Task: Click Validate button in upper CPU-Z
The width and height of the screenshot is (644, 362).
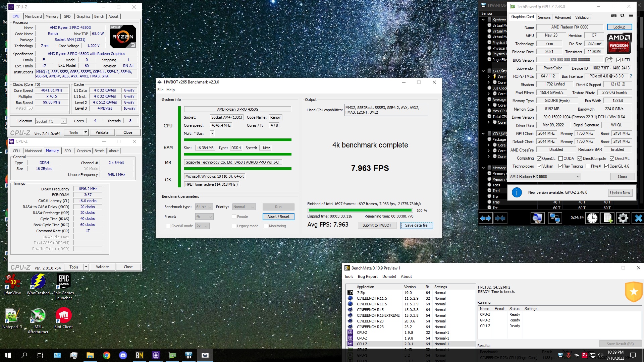Action: point(102,132)
